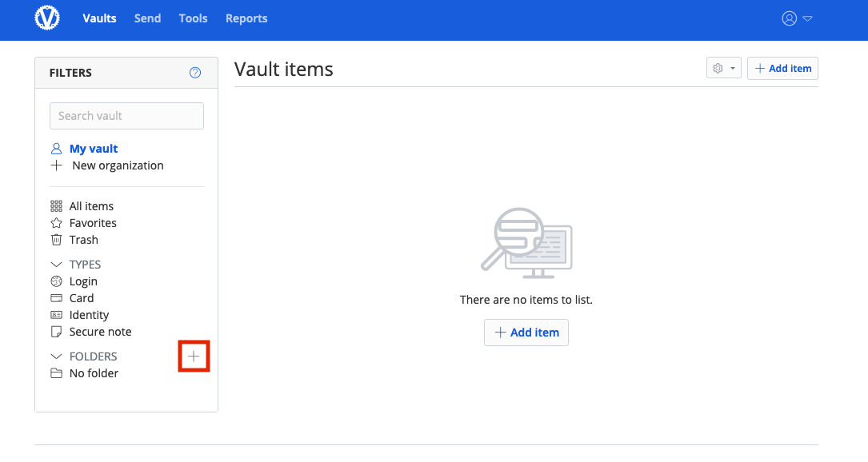Go to the Reports tab
Image resolution: width=868 pixels, height=462 pixels.
246,18
